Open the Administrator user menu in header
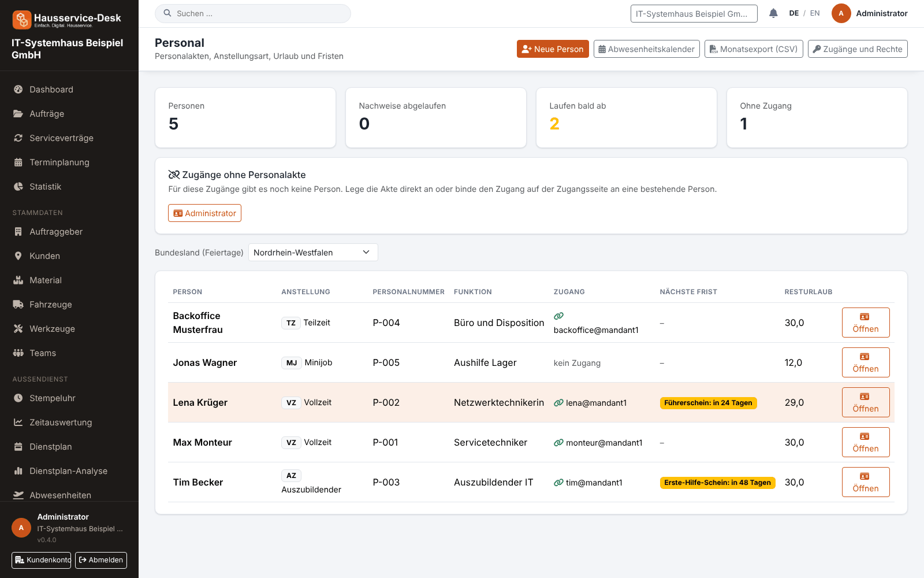Viewport: 924px width, 578px height. [870, 13]
